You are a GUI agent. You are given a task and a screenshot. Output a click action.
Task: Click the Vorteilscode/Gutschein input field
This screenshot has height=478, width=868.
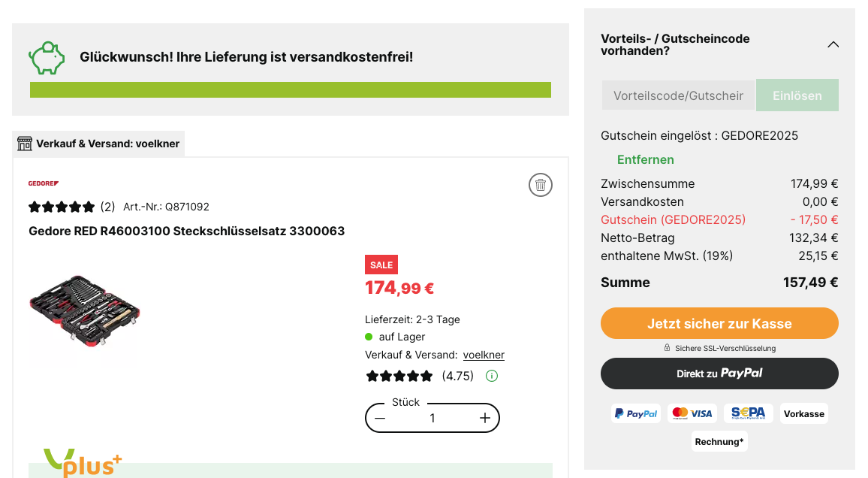[x=678, y=95]
